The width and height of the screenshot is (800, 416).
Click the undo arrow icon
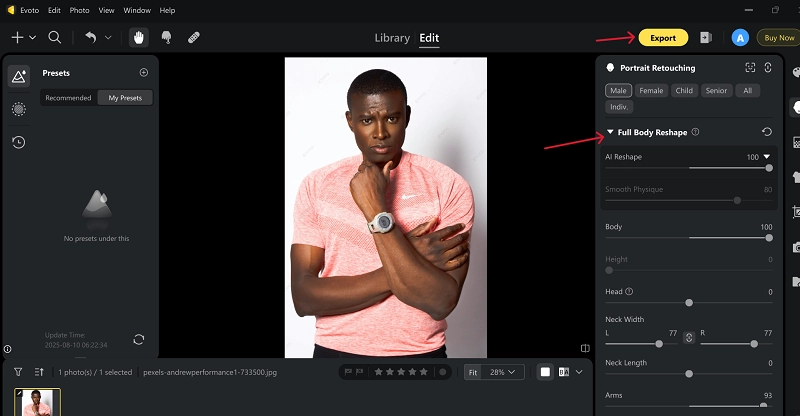click(91, 37)
